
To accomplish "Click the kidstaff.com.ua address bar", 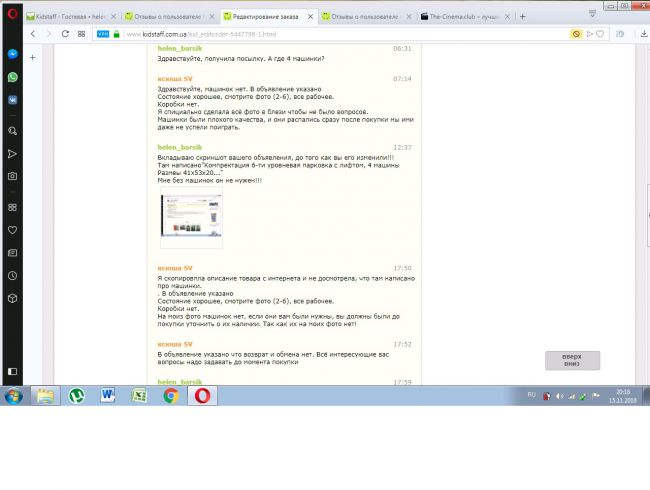I will point(300,33).
